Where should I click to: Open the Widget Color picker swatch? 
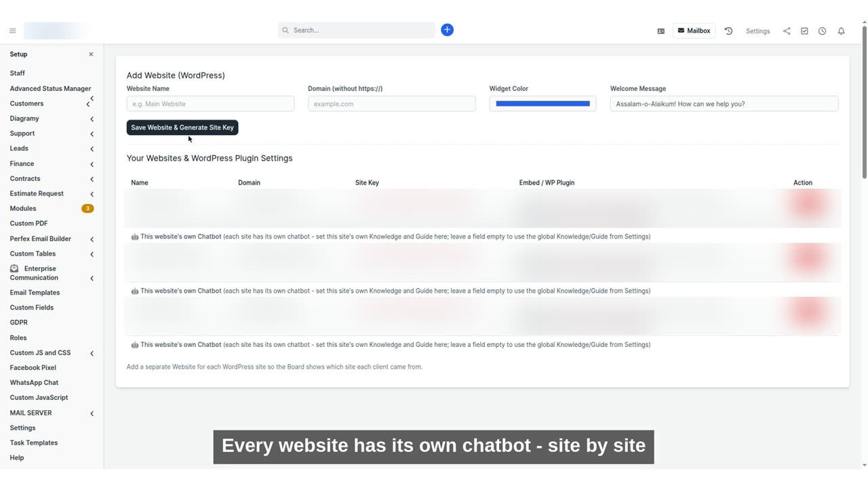point(542,104)
